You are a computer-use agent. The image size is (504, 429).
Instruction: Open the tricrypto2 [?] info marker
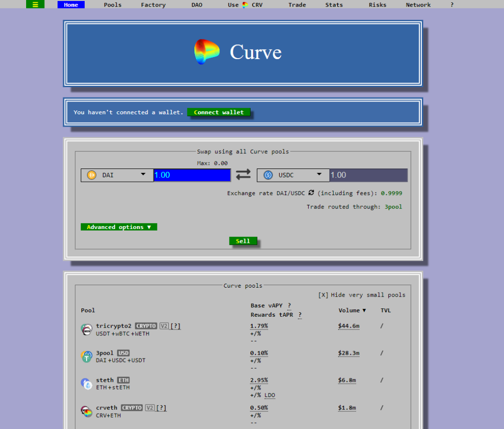(x=176, y=326)
